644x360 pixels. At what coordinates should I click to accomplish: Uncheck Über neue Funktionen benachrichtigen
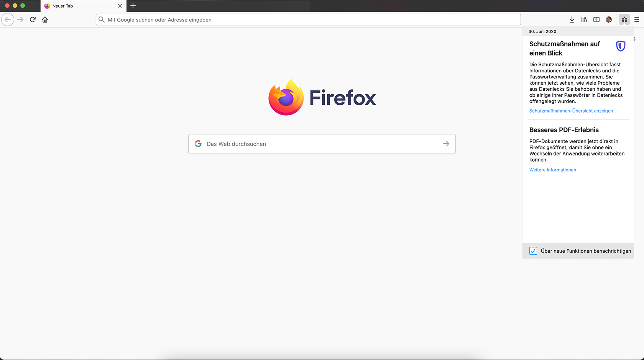[533, 251]
